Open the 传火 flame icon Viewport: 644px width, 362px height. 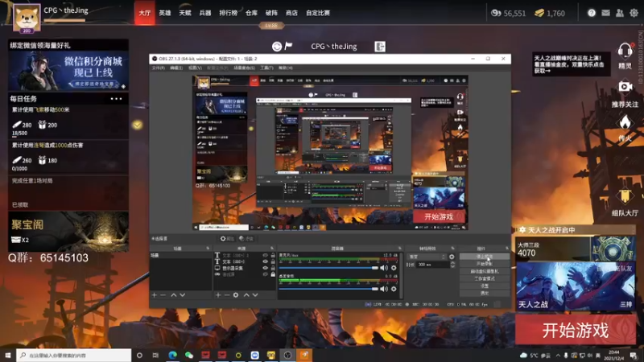pyautogui.click(x=625, y=122)
